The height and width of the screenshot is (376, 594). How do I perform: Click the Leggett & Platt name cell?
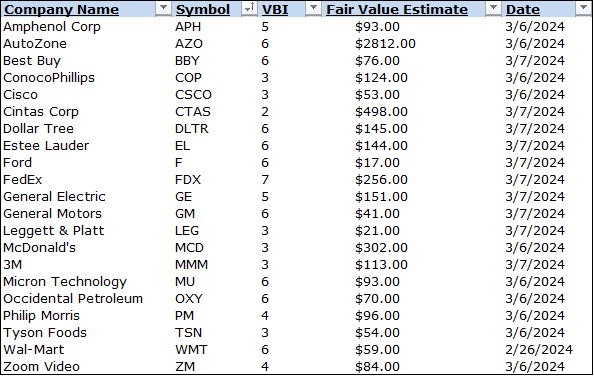(53, 231)
